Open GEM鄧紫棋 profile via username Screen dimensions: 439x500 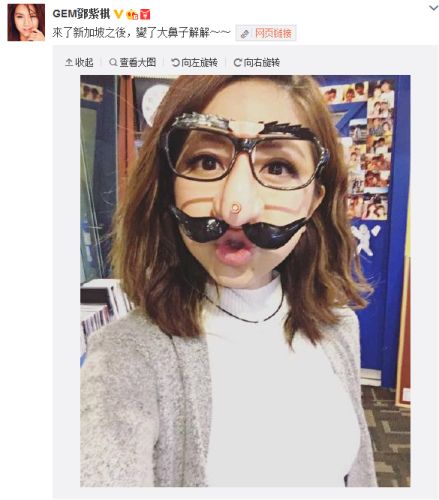click(81, 14)
